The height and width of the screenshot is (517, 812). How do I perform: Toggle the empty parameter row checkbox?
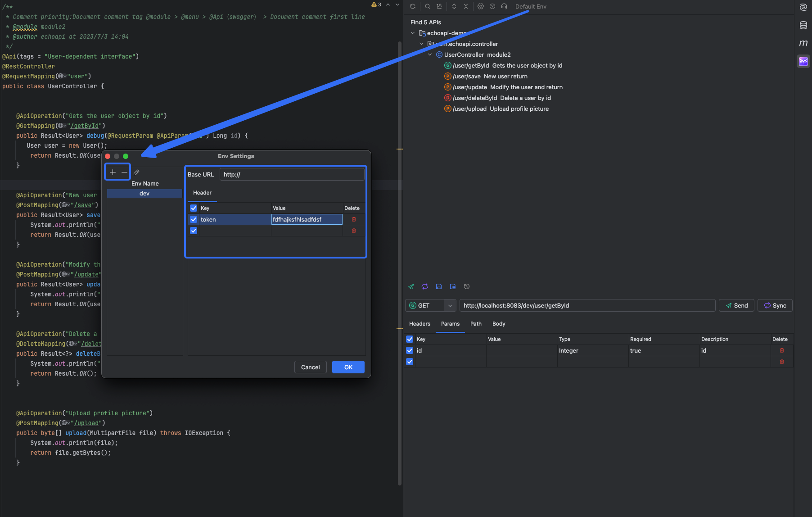[410, 362]
